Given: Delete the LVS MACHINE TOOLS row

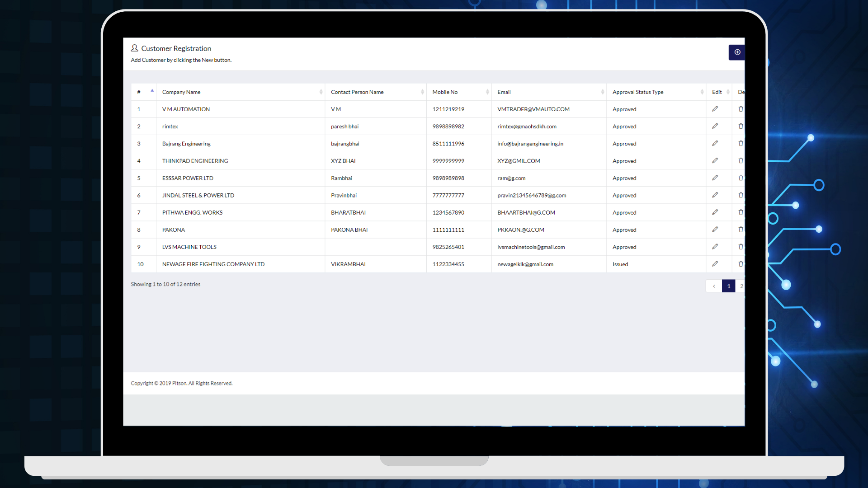Looking at the screenshot, I should [x=741, y=246].
